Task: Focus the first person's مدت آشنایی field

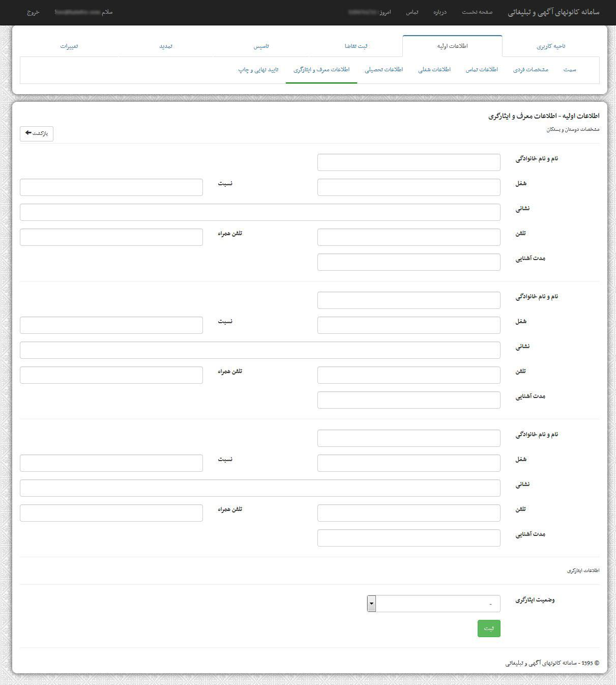Action: click(x=409, y=262)
